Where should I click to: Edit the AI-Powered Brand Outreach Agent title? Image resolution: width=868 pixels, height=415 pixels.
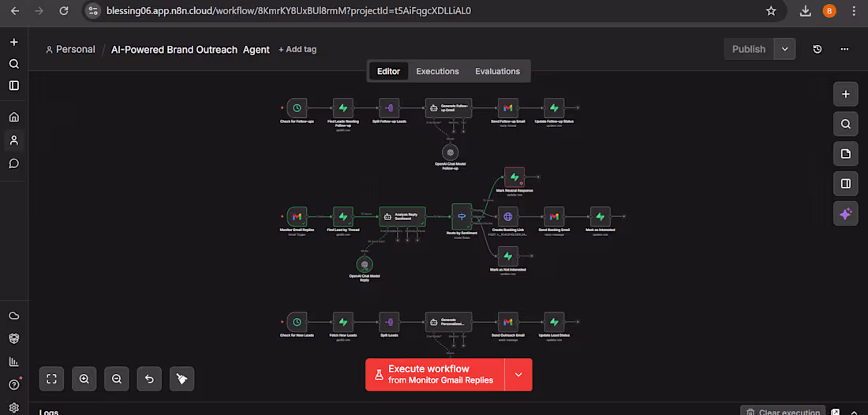[190, 49]
